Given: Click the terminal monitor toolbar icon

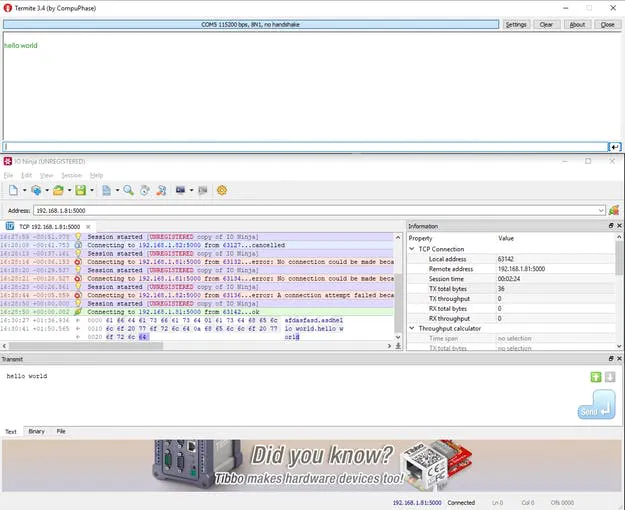Looking at the screenshot, I should pyautogui.click(x=180, y=190).
